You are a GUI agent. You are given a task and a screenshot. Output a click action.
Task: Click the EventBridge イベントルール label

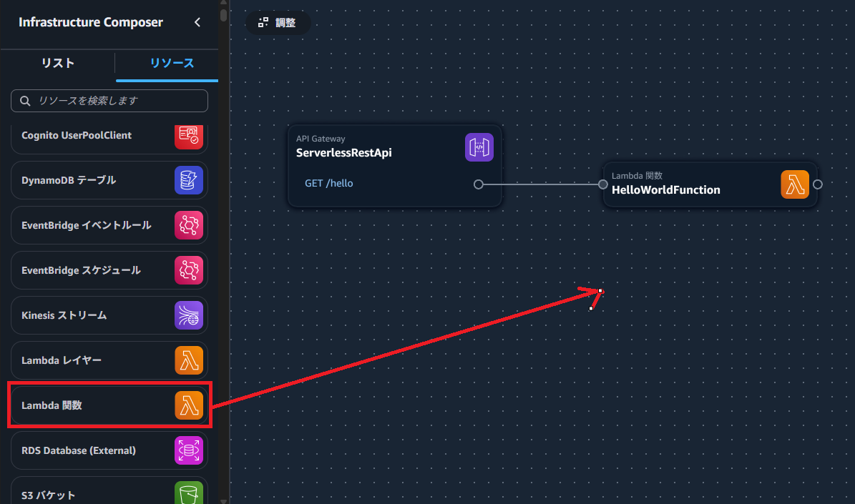click(x=86, y=225)
